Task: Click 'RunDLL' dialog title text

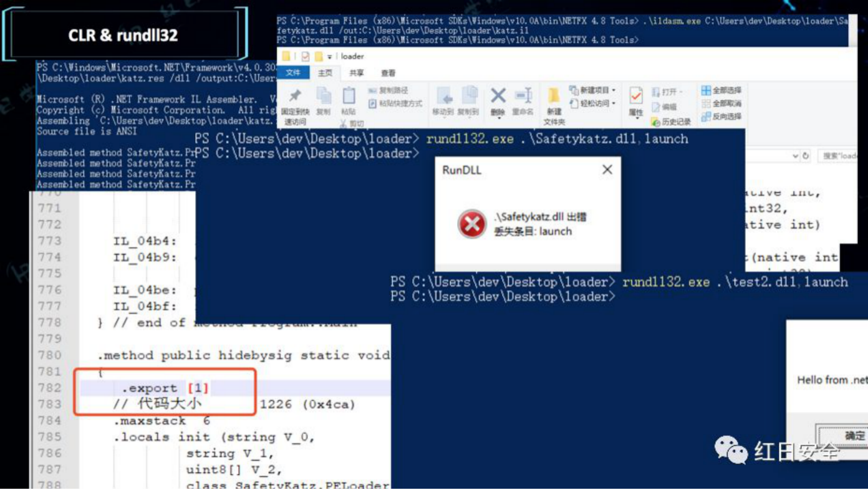Action: tap(462, 170)
